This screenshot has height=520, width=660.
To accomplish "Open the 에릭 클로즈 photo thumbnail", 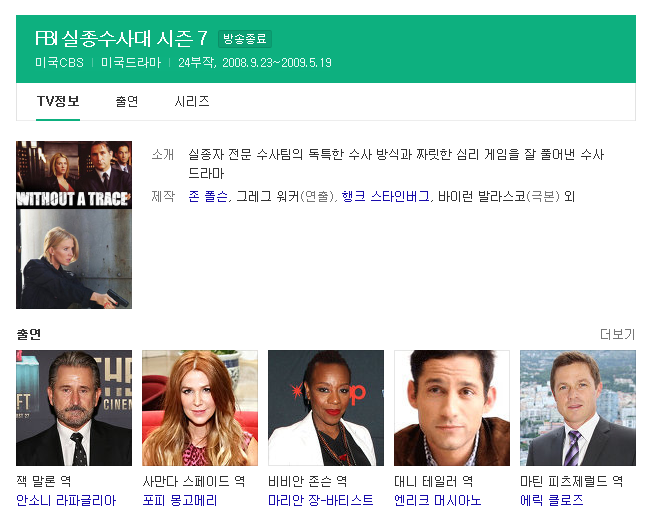I will click(578, 408).
